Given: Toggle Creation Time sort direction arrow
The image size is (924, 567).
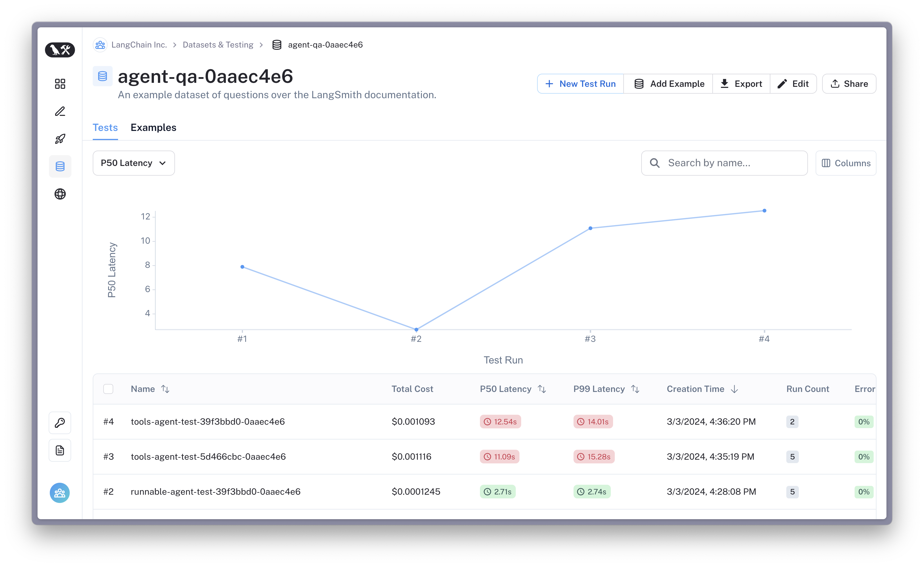Looking at the screenshot, I should pyautogui.click(x=735, y=389).
